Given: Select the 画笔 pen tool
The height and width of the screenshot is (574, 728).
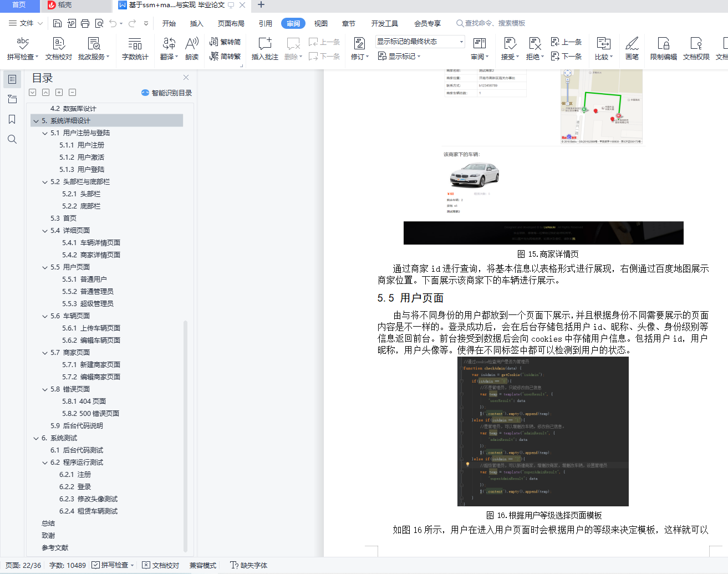Looking at the screenshot, I should pos(632,48).
